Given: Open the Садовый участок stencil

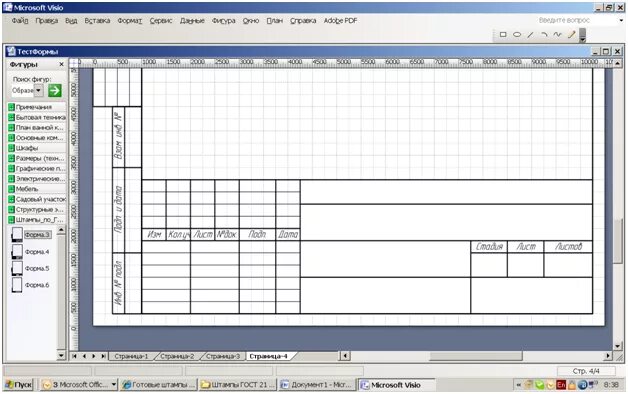Looking at the screenshot, I should (37, 199).
